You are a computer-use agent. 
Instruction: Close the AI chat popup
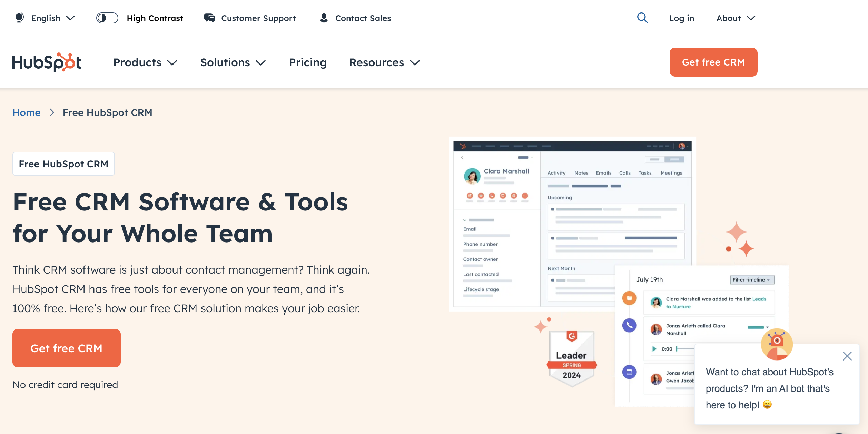[x=847, y=356]
